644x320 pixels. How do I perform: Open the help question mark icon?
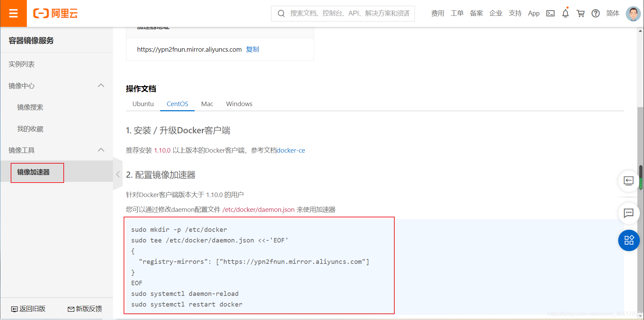(x=595, y=13)
